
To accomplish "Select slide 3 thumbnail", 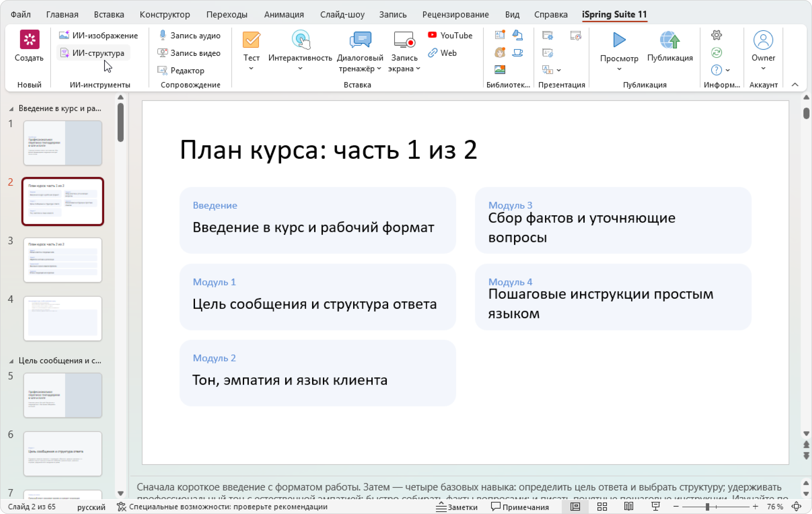I will tap(63, 260).
